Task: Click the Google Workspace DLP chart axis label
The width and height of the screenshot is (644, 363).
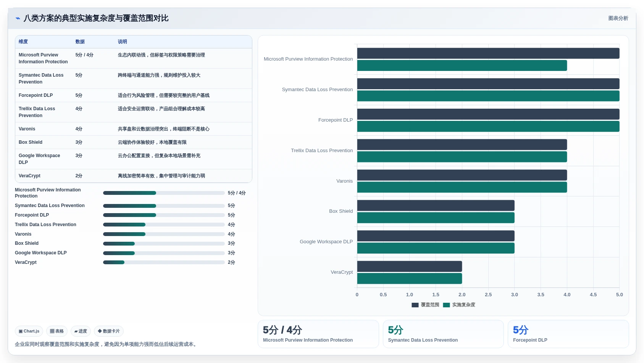Action: 326,242
